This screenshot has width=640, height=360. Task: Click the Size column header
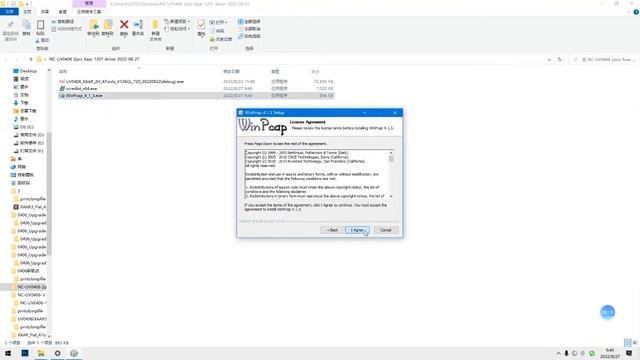click(x=315, y=71)
